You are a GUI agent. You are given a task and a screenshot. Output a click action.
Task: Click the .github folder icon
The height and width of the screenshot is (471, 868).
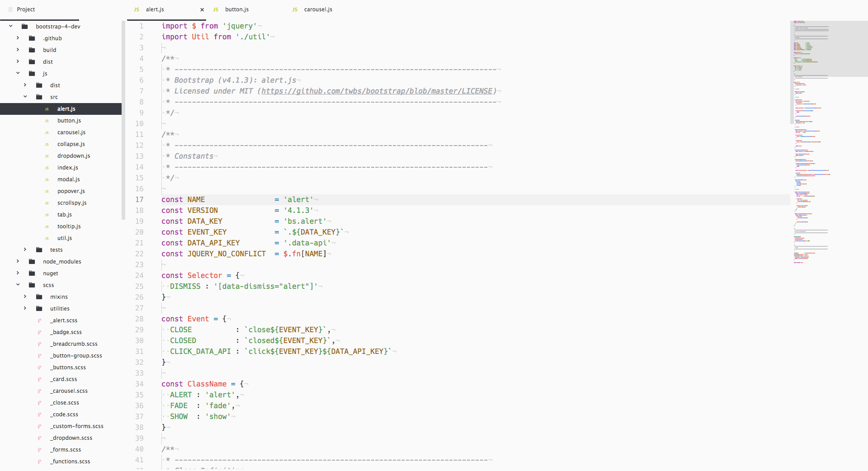tap(32, 38)
